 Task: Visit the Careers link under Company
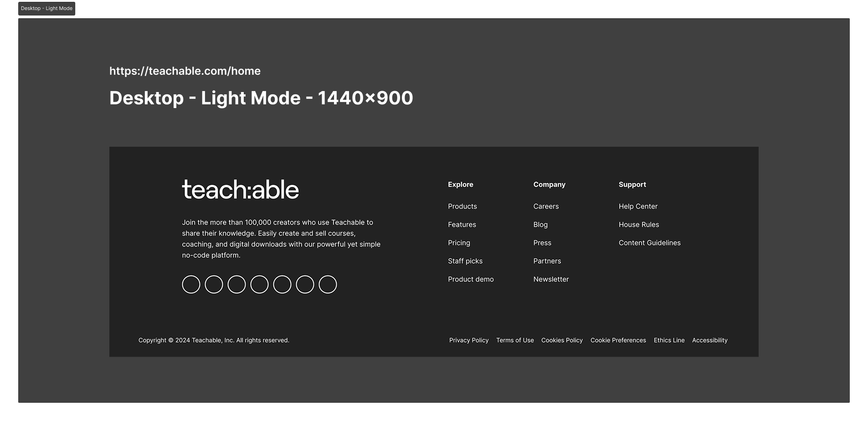click(546, 206)
